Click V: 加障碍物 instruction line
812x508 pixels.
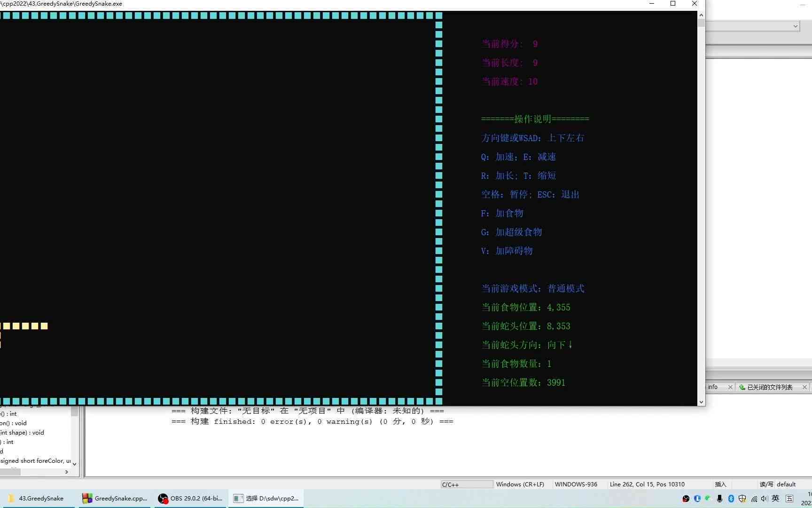tap(507, 251)
